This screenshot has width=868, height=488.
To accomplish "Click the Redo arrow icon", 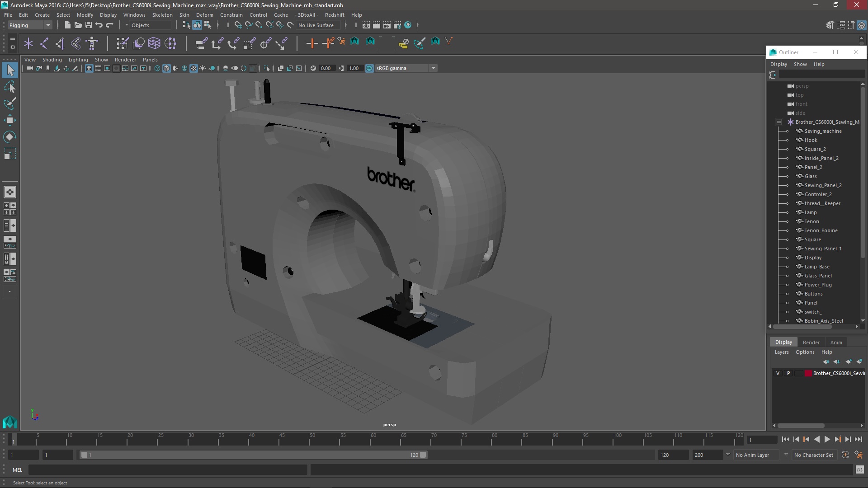I will click(109, 25).
